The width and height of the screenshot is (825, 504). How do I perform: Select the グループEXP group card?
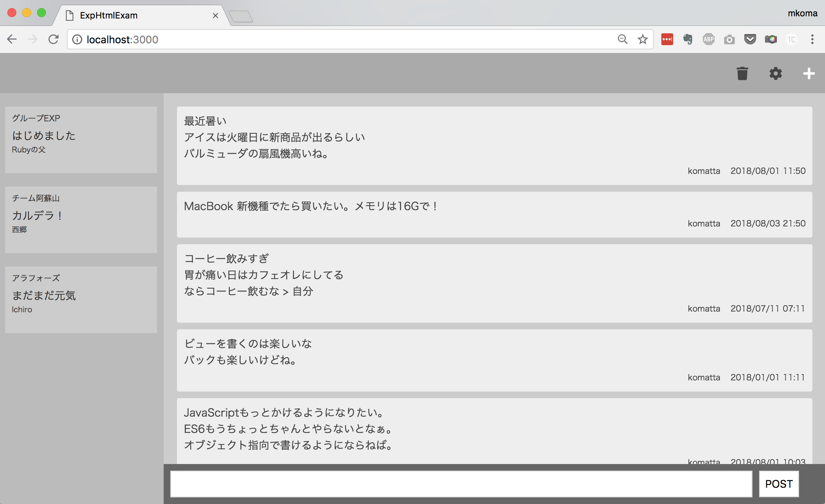tap(81, 140)
